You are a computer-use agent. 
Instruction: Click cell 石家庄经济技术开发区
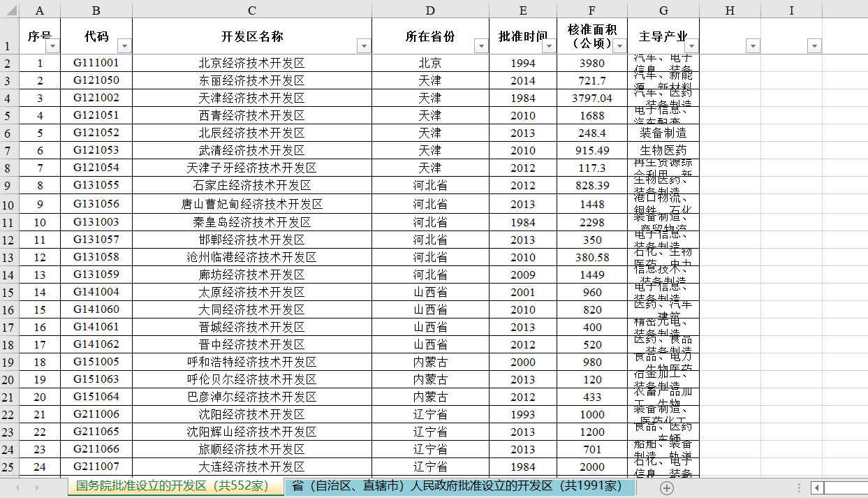point(252,185)
